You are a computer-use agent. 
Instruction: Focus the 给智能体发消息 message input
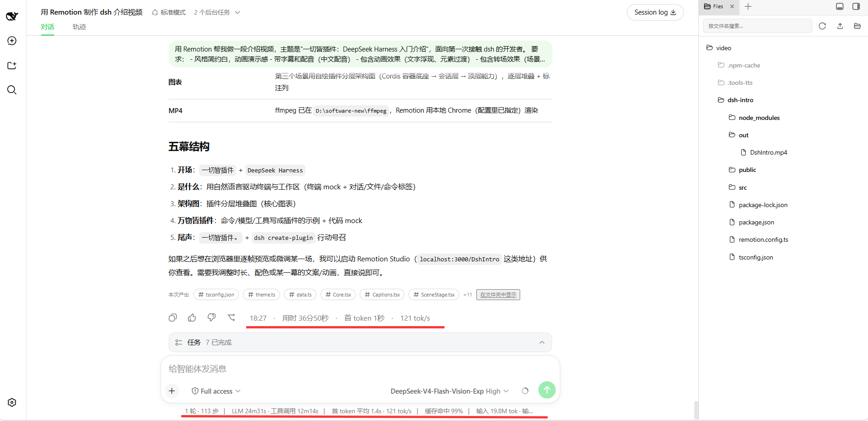point(360,369)
